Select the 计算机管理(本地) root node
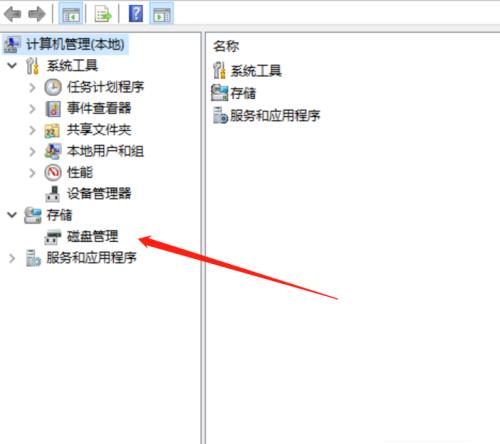The height and width of the screenshot is (444, 500). click(75, 44)
